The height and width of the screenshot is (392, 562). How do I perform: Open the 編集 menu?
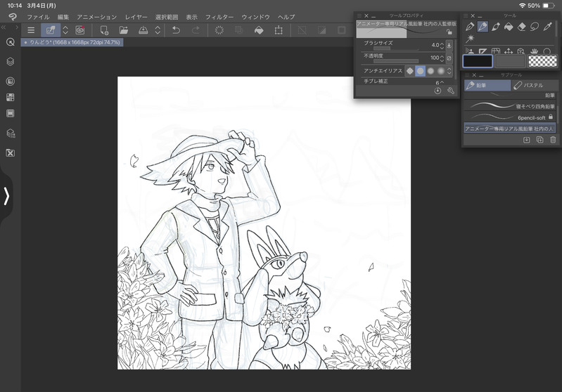point(63,17)
